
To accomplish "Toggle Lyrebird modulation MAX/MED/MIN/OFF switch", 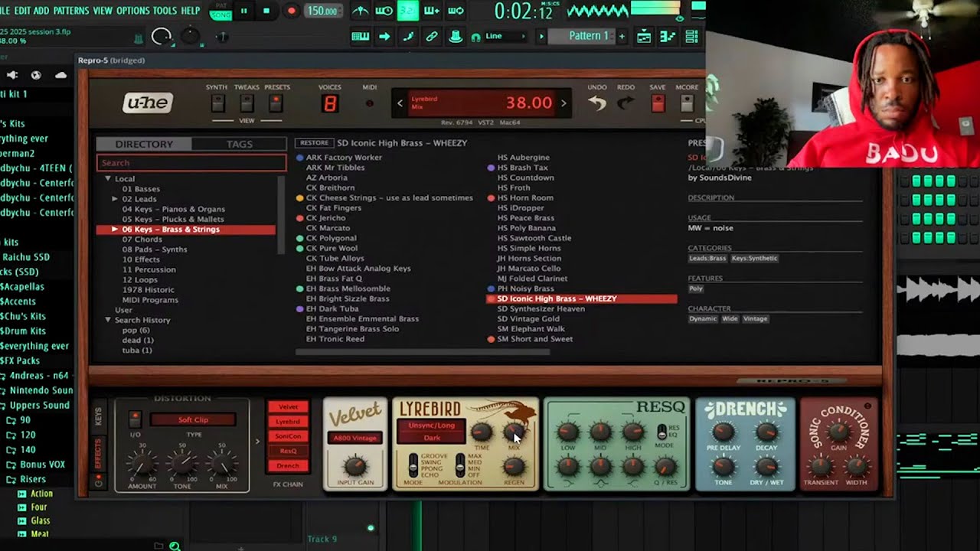I will tap(460, 465).
